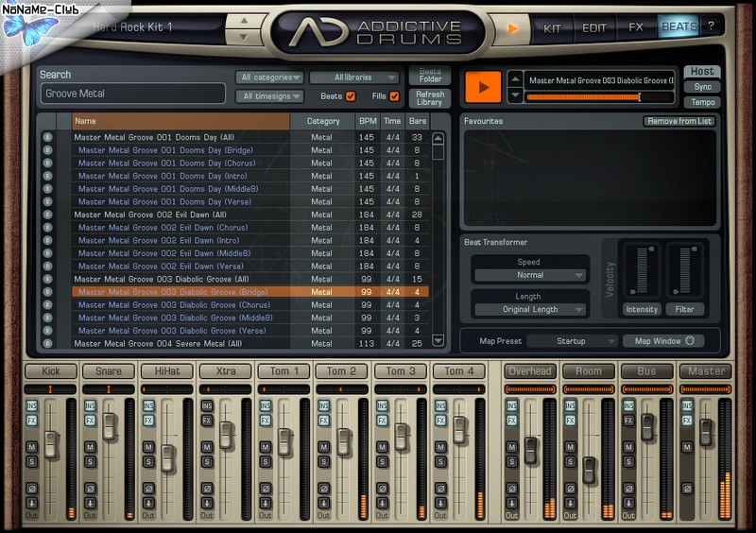Open the help question mark button
756x533 pixels.
pyautogui.click(x=711, y=26)
